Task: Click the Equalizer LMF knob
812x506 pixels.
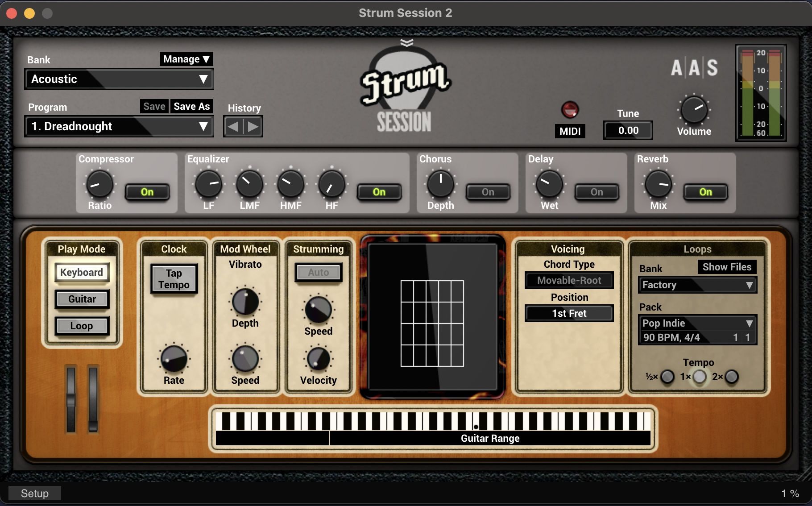Action: coord(249,184)
